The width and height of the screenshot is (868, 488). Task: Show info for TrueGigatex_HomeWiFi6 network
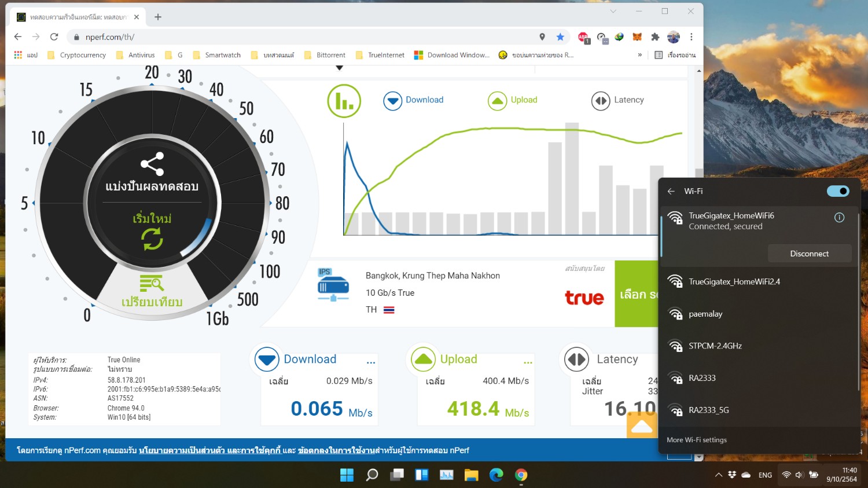(839, 218)
